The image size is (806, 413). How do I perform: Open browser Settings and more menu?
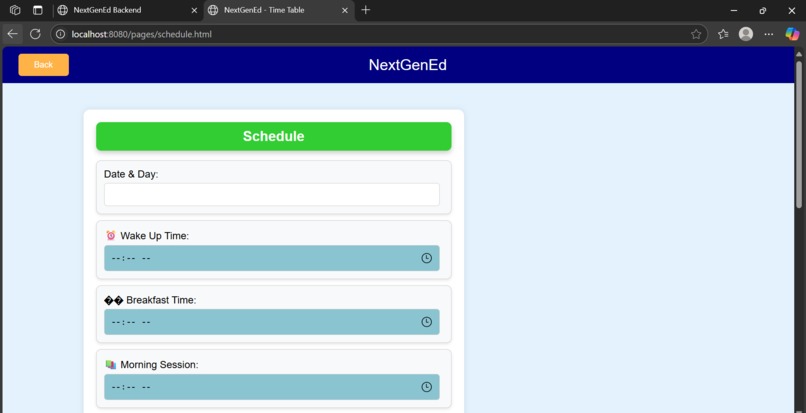pos(769,34)
